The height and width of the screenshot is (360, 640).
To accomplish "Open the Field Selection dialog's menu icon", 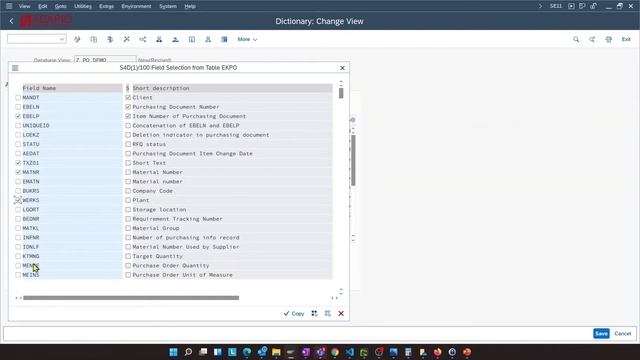I will point(15,68).
